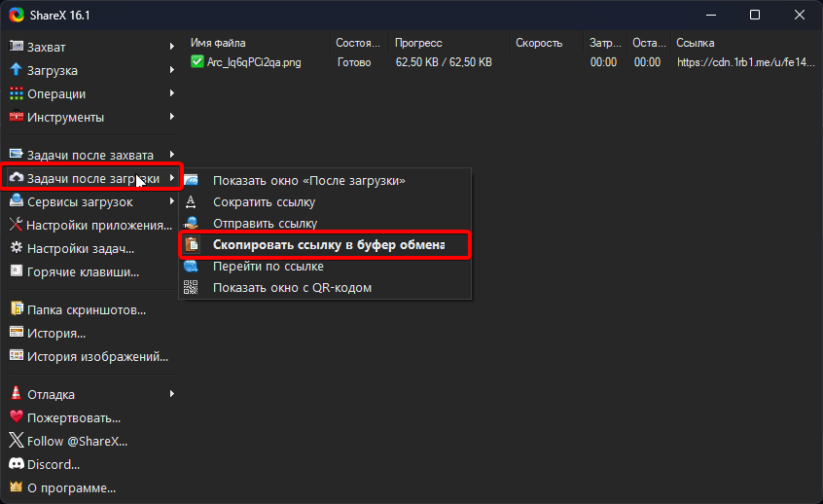Sort by the Ссылка column header
The width and height of the screenshot is (823, 504).
click(695, 43)
